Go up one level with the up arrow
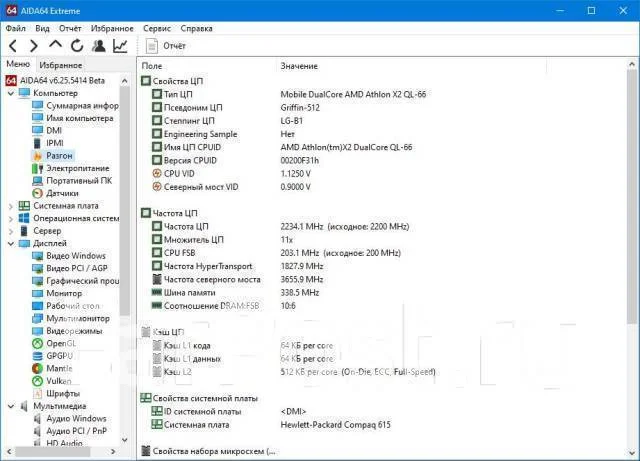Viewport: 640px width, 461px height. (x=56, y=45)
